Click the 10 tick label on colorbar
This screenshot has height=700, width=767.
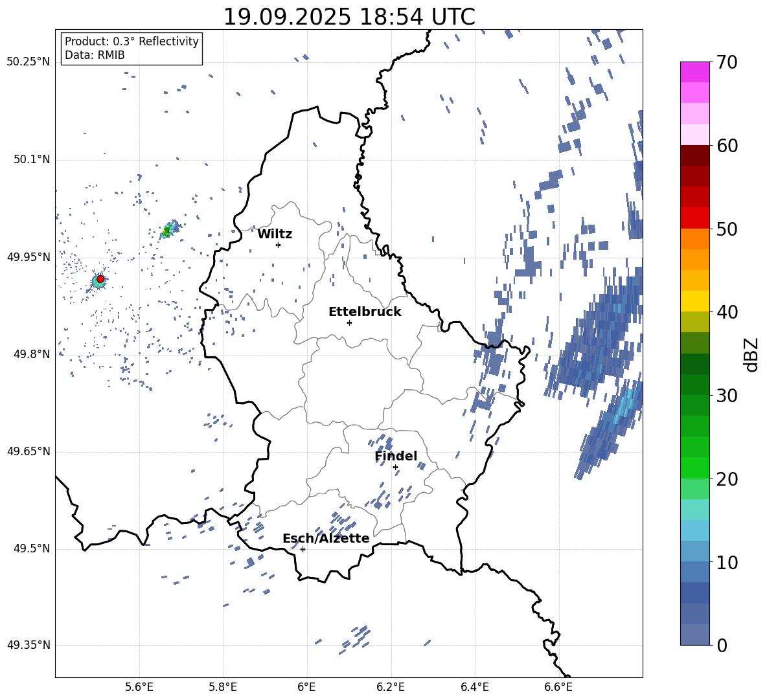click(726, 562)
